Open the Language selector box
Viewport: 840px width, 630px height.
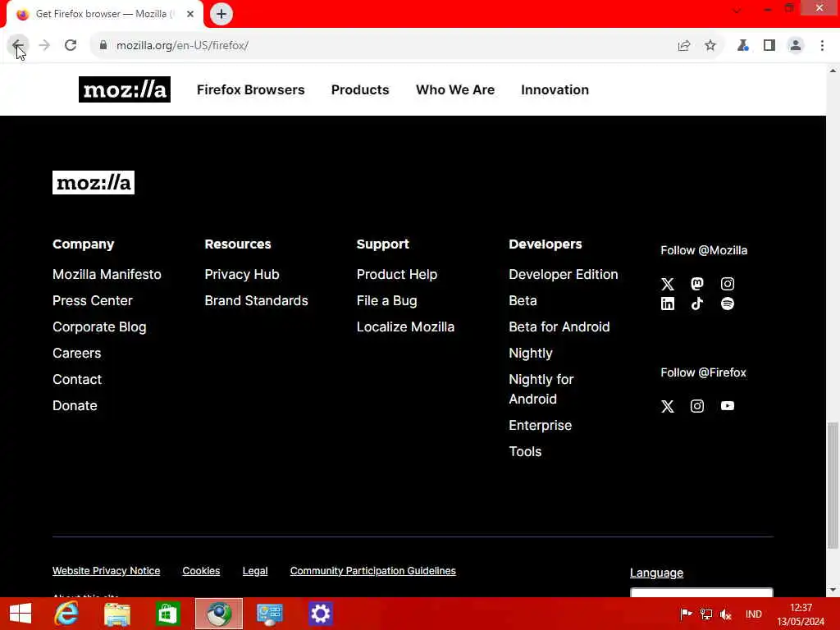701,592
